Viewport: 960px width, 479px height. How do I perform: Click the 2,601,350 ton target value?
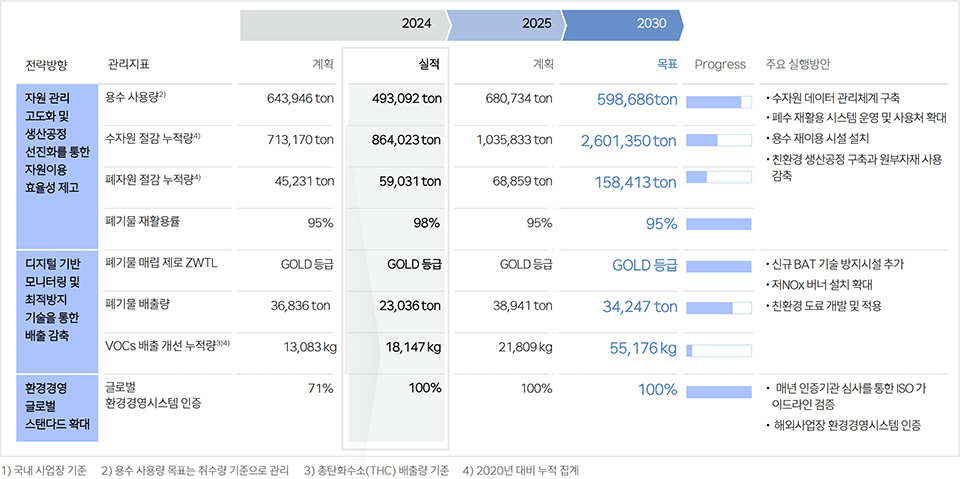click(x=629, y=141)
